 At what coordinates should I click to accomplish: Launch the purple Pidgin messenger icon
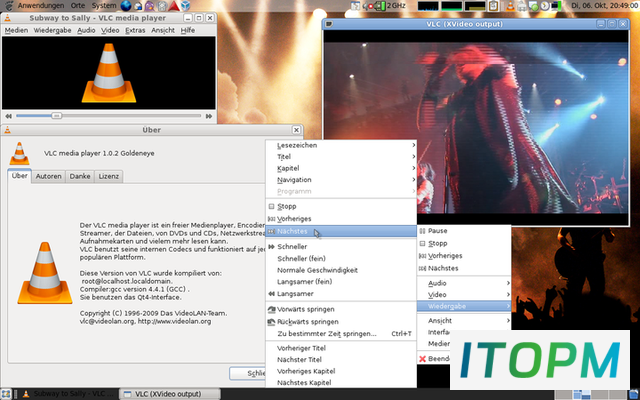point(150,6)
